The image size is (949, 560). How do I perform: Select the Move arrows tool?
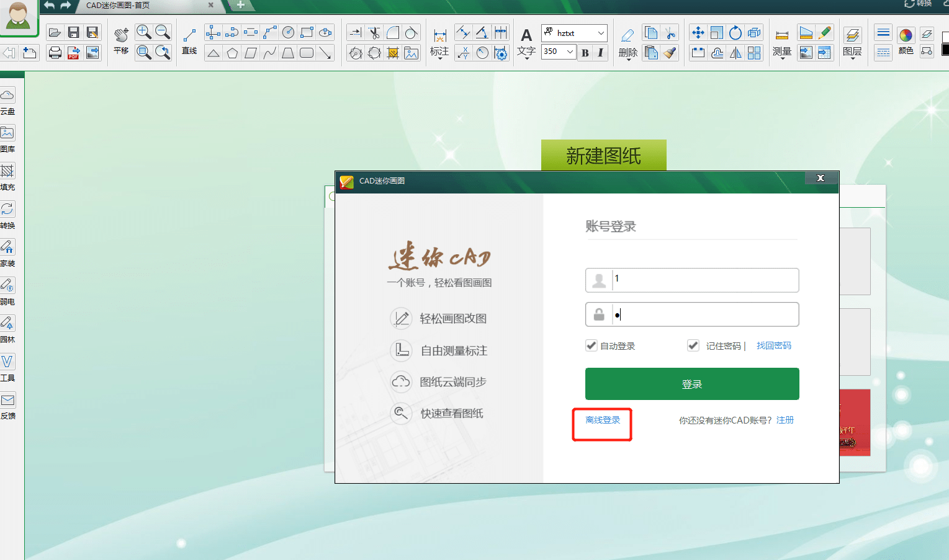point(698,33)
